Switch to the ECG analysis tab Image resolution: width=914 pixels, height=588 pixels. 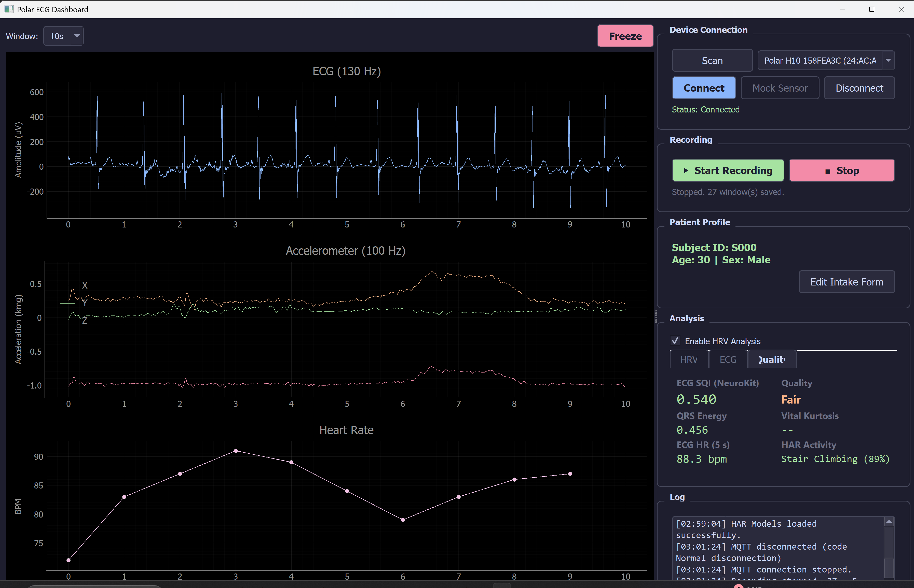point(728,360)
